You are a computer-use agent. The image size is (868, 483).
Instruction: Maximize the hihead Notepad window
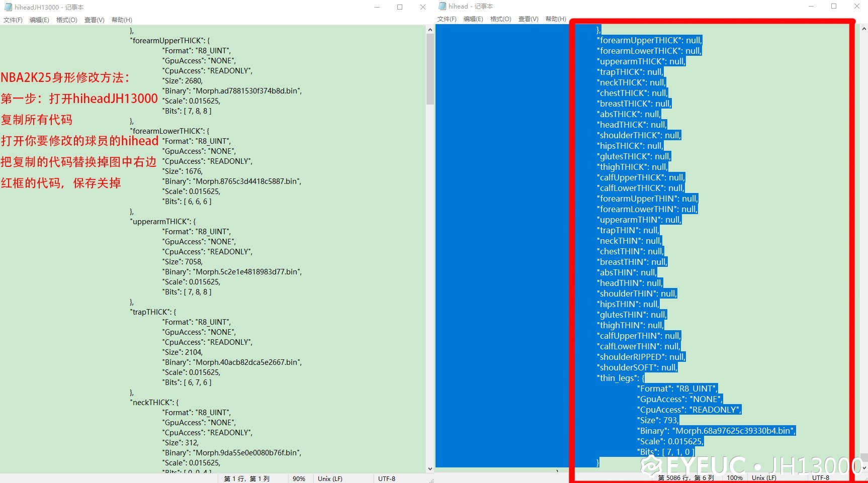coord(834,6)
